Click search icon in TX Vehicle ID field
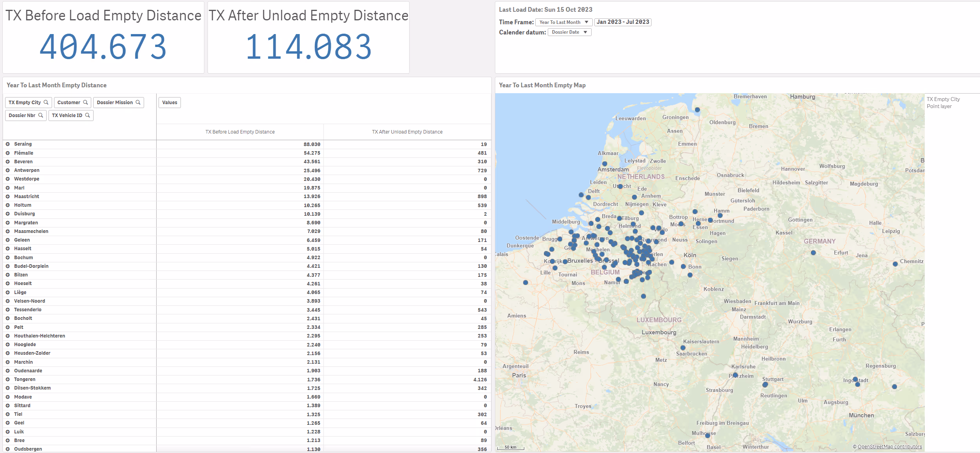Viewport: 980px width, 453px height. (x=88, y=116)
